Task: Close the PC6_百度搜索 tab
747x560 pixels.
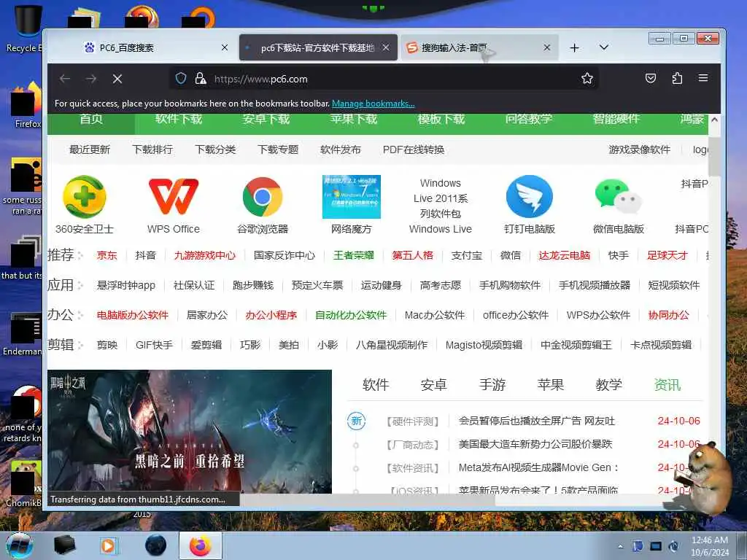Action: point(225,47)
